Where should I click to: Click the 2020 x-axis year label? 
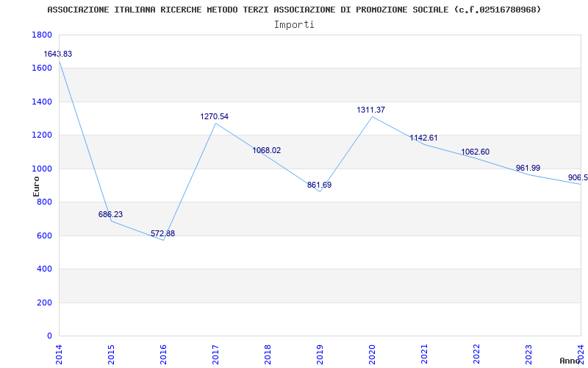[x=372, y=353]
